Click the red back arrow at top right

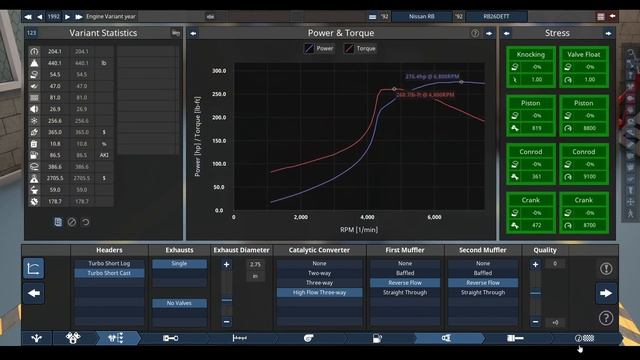click(x=612, y=16)
